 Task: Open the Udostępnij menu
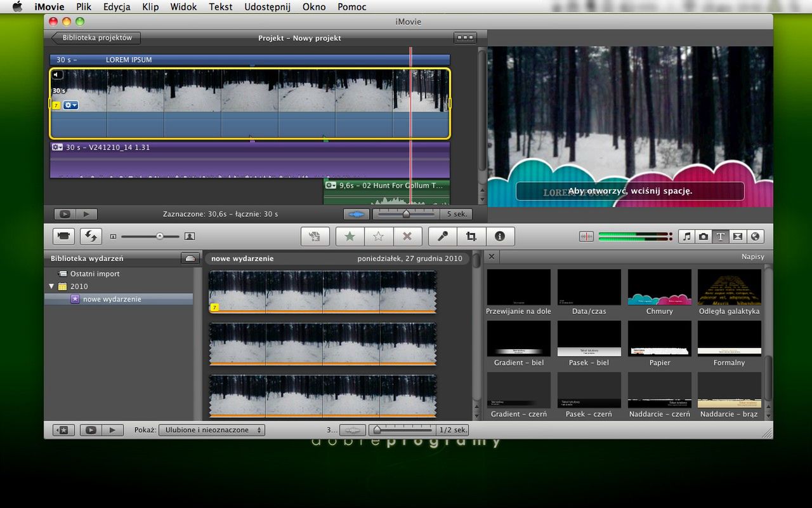(x=267, y=7)
